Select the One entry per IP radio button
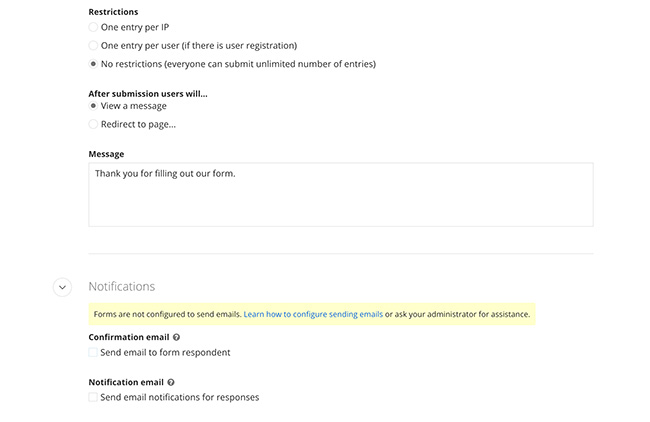Viewport: 650px width, 422px height. [x=94, y=27]
